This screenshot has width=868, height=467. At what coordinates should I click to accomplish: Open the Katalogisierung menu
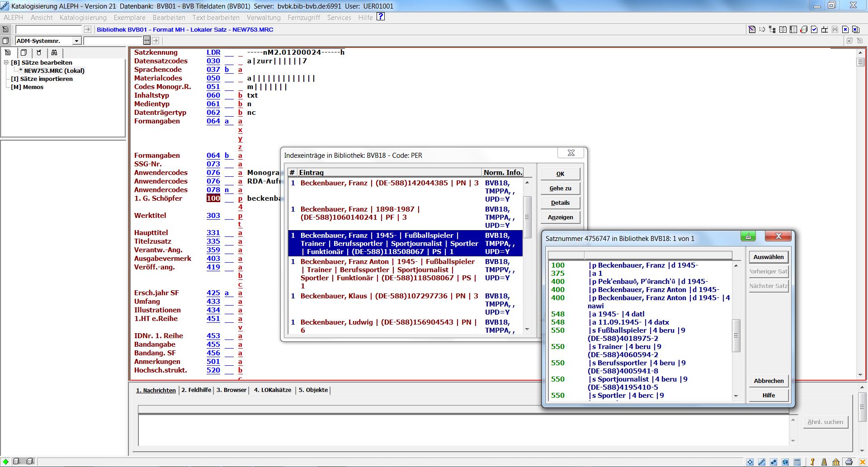click(x=83, y=18)
